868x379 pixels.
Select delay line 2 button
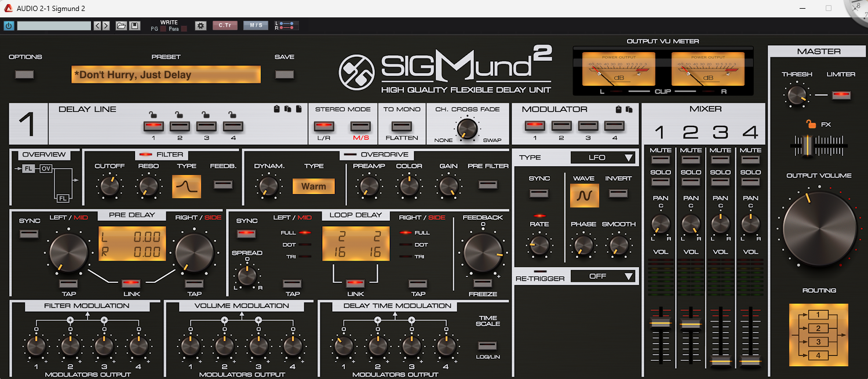click(180, 125)
